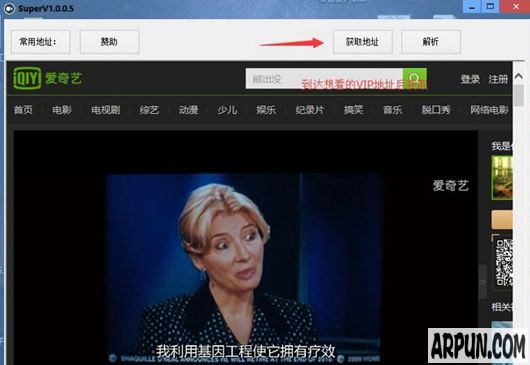Screen dimensions: 530x365
Task: Click the orange sidebar button
Action: click(x=502, y=220)
